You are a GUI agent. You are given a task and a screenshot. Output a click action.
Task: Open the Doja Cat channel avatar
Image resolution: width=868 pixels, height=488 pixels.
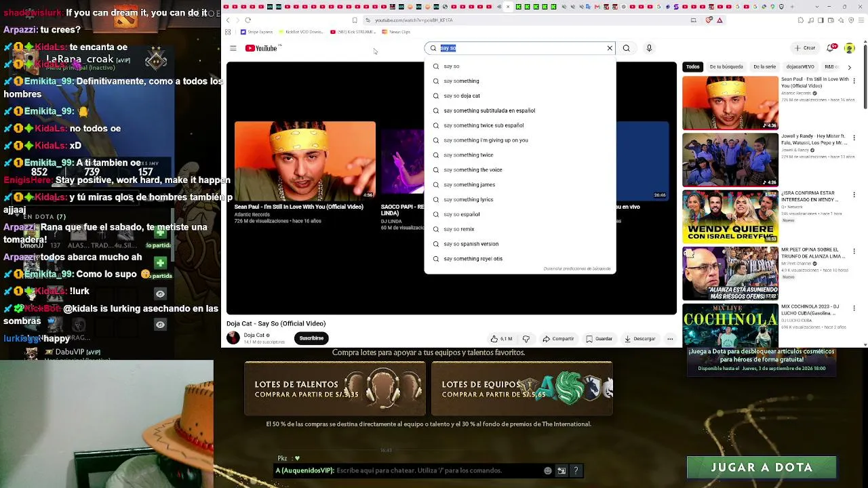coord(233,338)
